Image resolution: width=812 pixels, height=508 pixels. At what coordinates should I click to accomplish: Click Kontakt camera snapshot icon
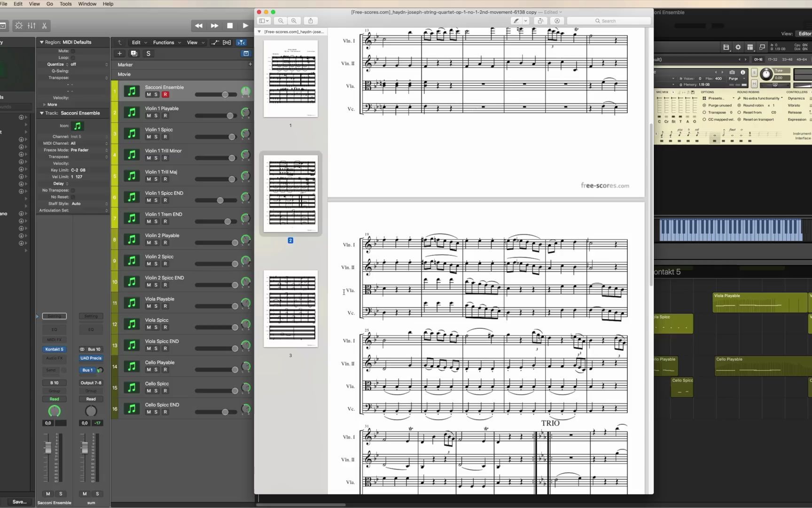pyautogui.click(x=732, y=72)
